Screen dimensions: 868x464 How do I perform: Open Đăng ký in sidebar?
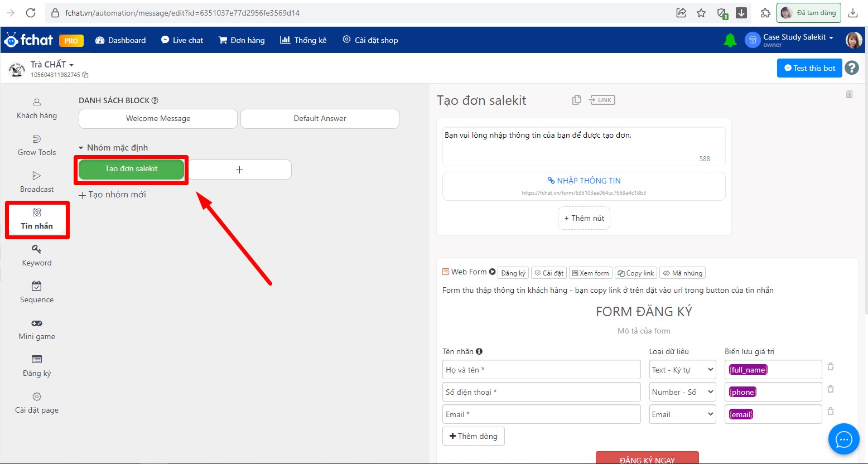[37, 366]
